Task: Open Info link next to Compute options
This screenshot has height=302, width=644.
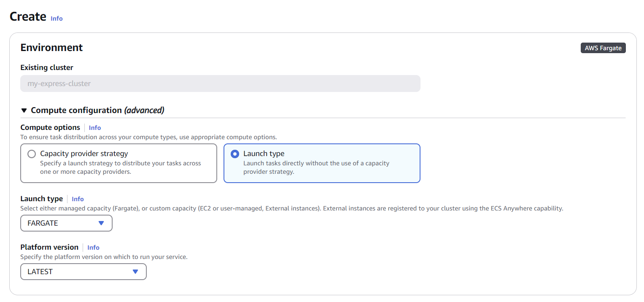Action: pos(95,128)
